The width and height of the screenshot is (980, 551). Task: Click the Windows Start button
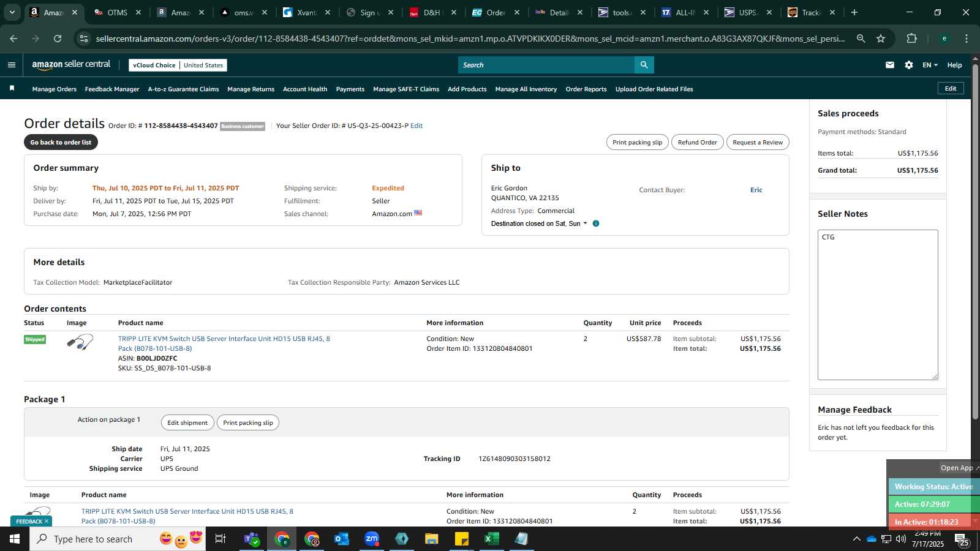15,539
